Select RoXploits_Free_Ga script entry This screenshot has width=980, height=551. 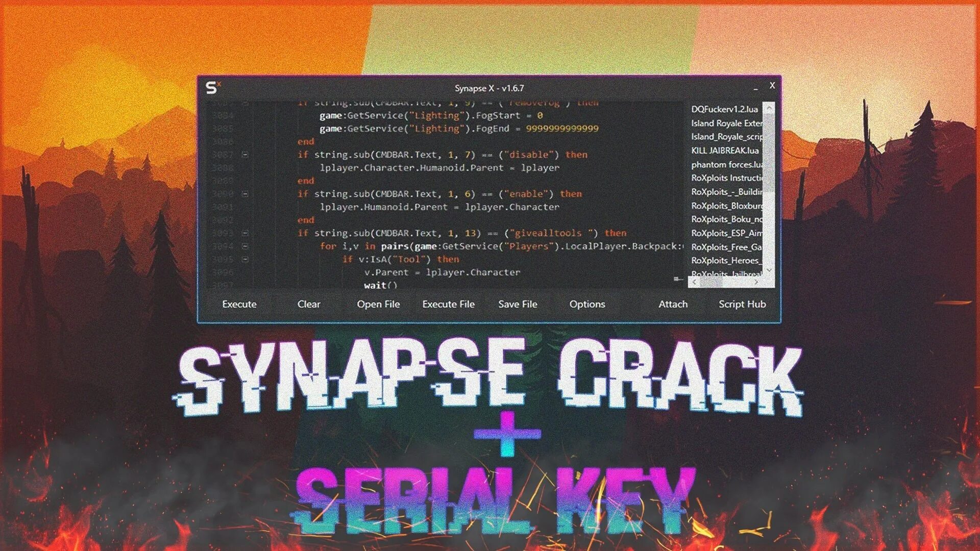(x=727, y=246)
